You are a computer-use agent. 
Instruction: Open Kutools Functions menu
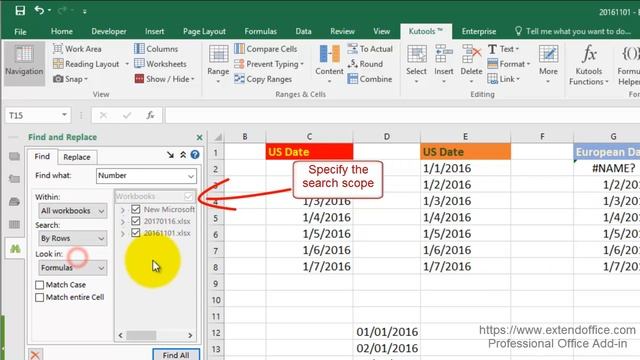coord(589,65)
